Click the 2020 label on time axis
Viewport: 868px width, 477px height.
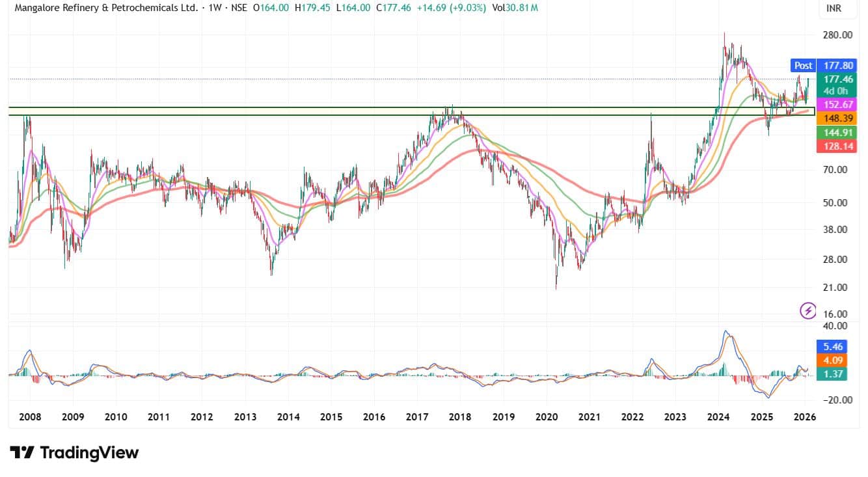click(x=547, y=416)
